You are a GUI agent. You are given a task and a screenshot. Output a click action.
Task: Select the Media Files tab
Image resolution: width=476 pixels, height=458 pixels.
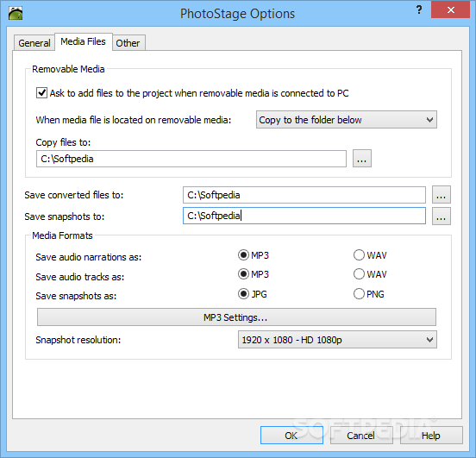(83, 41)
